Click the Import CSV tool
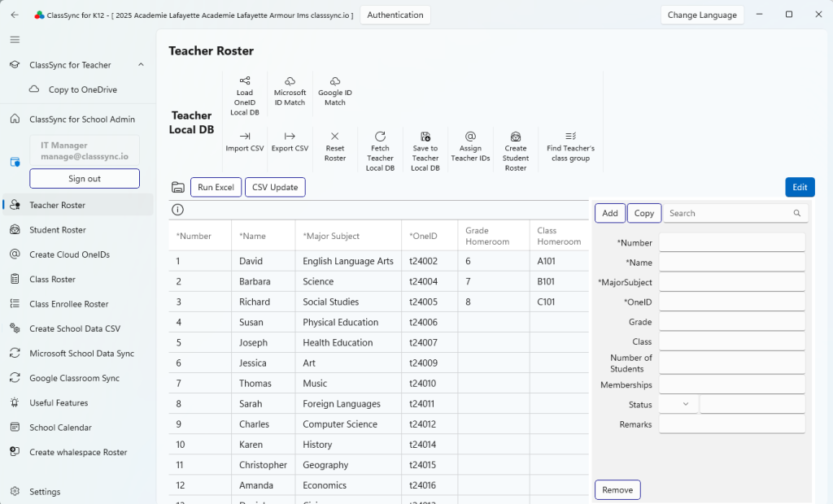Image resolution: width=833 pixels, height=504 pixels. 244,141
